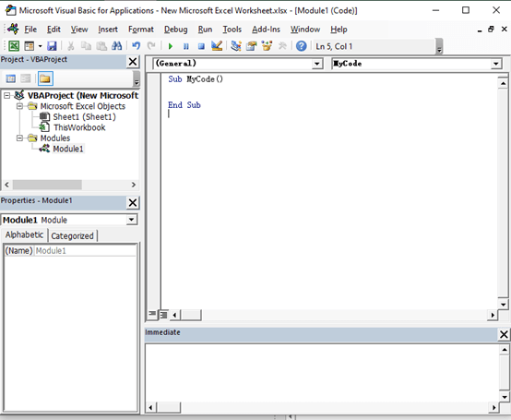Click the (Name) property value Module1
The height and width of the screenshot is (420, 511).
coord(86,251)
